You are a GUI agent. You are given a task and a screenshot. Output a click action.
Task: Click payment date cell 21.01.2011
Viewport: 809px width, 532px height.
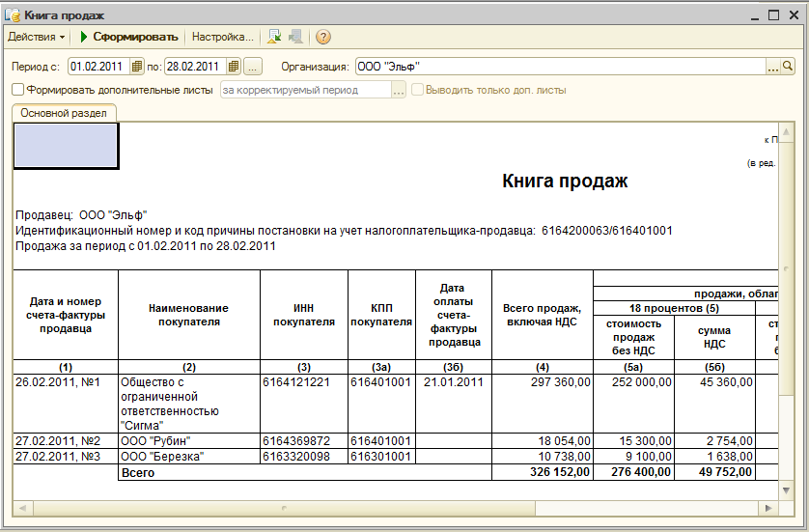click(x=454, y=404)
